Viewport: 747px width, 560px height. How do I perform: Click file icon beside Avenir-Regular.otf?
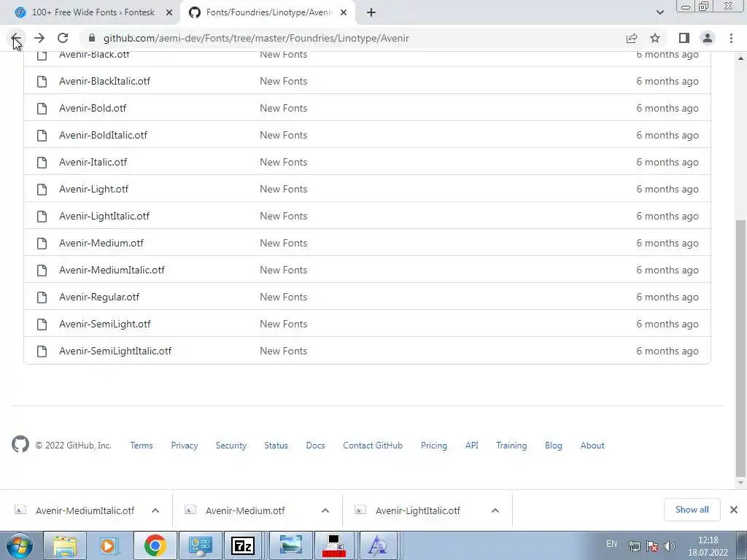42,297
